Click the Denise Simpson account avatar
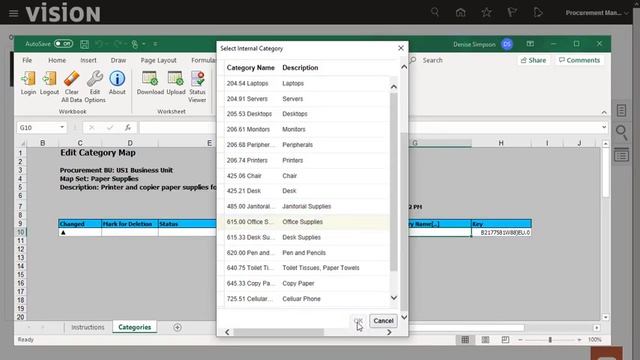This screenshot has width=640, height=360. [x=507, y=44]
